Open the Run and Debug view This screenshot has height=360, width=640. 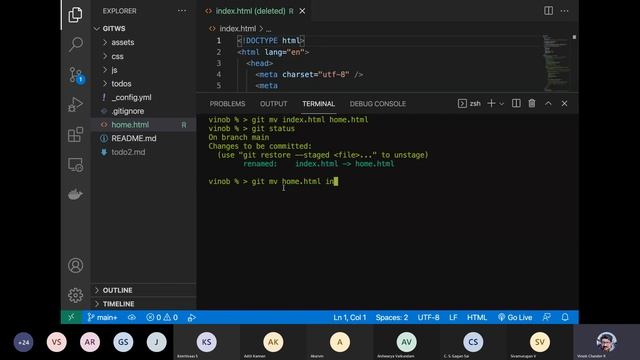76,104
